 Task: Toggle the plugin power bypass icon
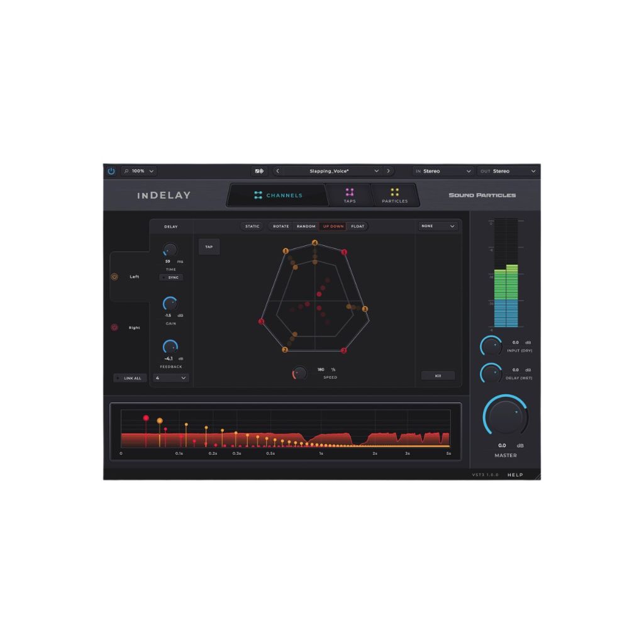click(x=111, y=171)
